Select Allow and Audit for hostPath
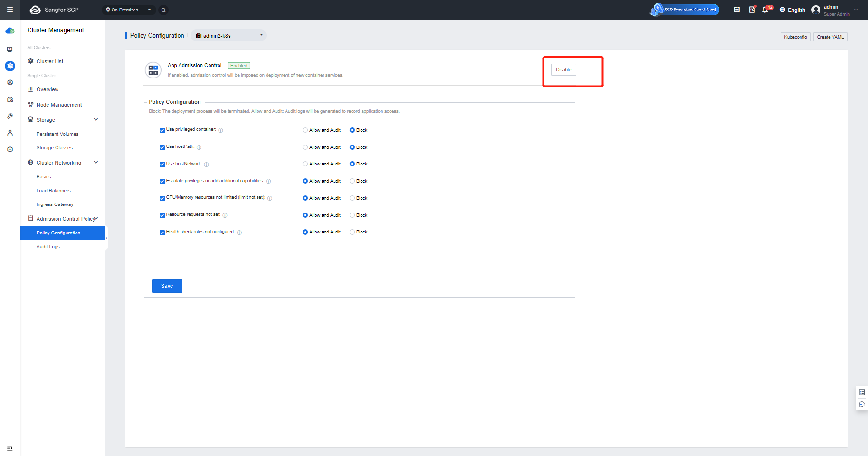The width and height of the screenshot is (868, 456). click(x=305, y=147)
